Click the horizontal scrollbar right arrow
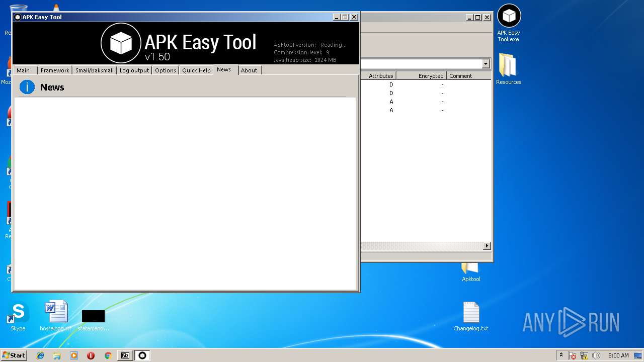This screenshot has width=644, height=362. tap(487, 246)
